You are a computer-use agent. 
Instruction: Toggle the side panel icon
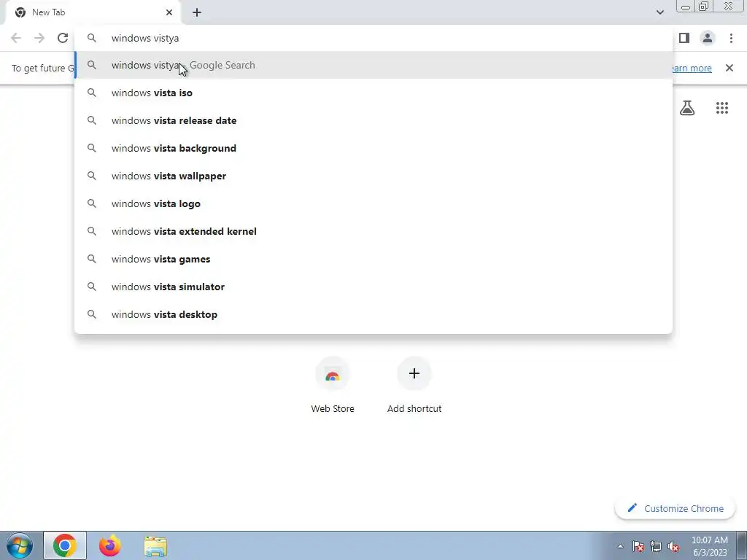[x=684, y=38]
